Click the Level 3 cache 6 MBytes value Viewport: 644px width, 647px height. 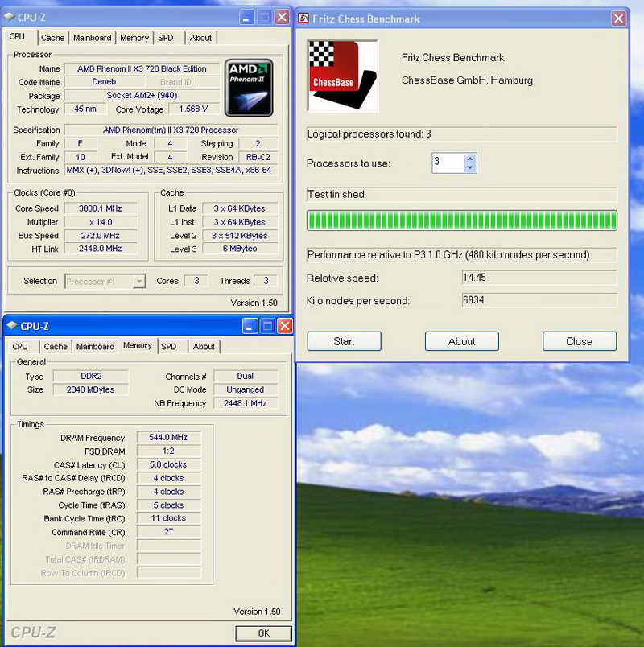240,249
